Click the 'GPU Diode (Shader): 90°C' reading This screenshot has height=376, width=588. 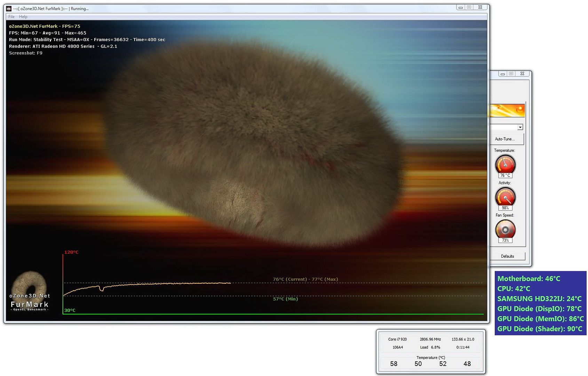click(540, 329)
